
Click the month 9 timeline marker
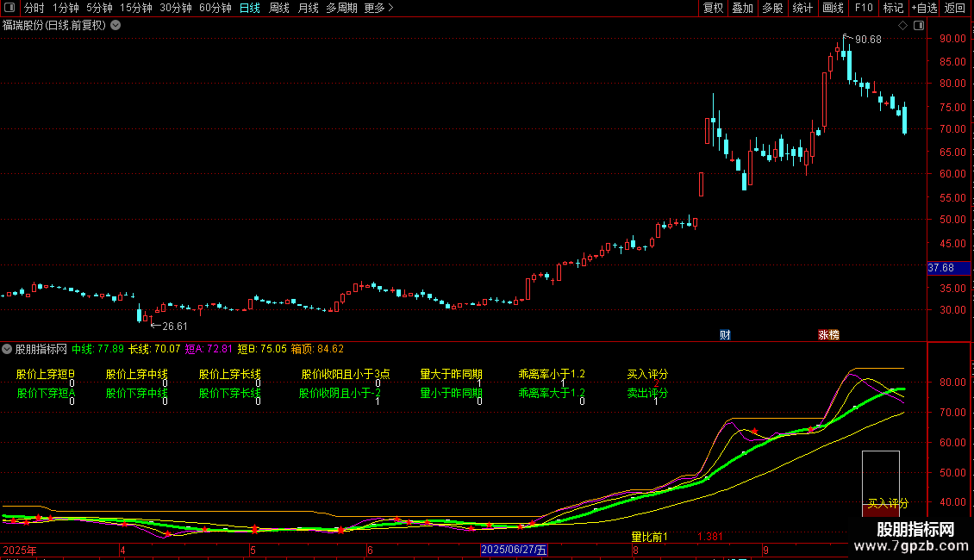[x=766, y=550]
